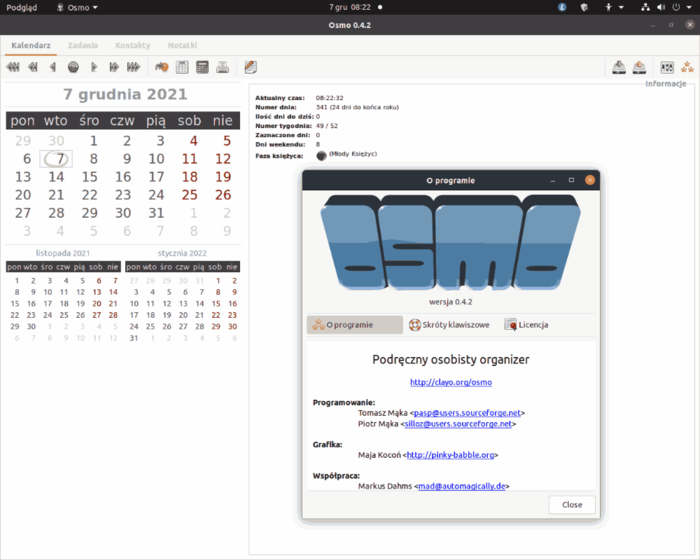The height and width of the screenshot is (560, 700).
Task: Switch to the Kontakty tab
Action: [133, 45]
